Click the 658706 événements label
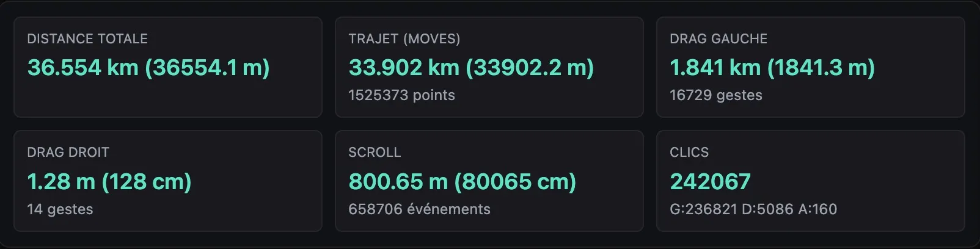Image resolution: width=980 pixels, height=249 pixels. pyautogui.click(x=419, y=209)
